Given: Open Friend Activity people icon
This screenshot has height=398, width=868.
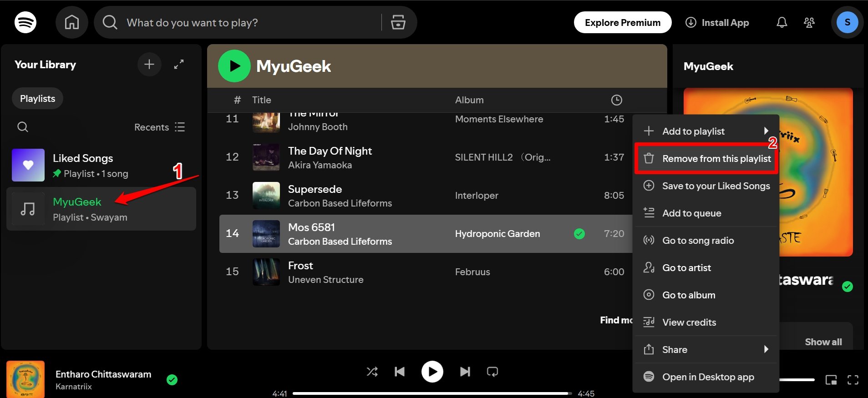Looking at the screenshot, I should tap(809, 22).
